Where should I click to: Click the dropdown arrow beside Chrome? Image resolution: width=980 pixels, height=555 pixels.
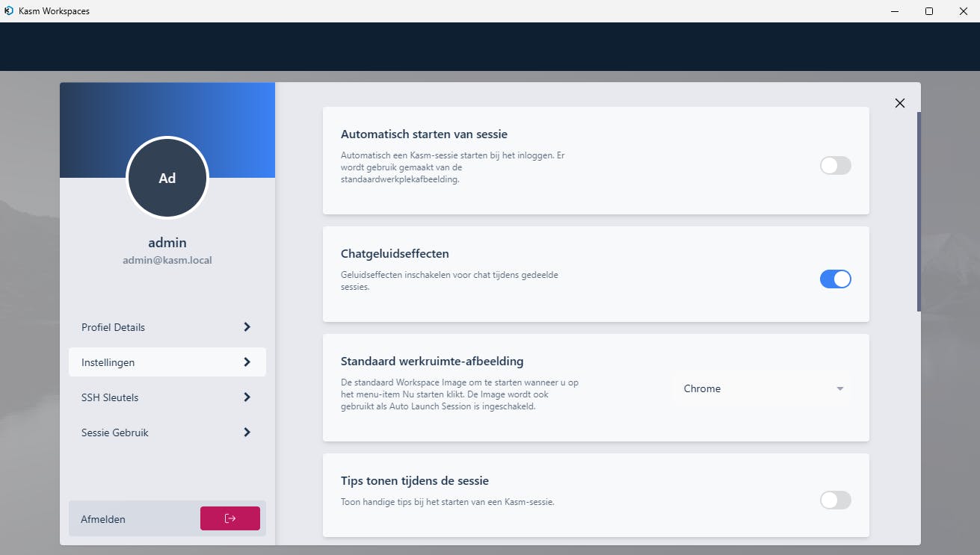(x=839, y=388)
